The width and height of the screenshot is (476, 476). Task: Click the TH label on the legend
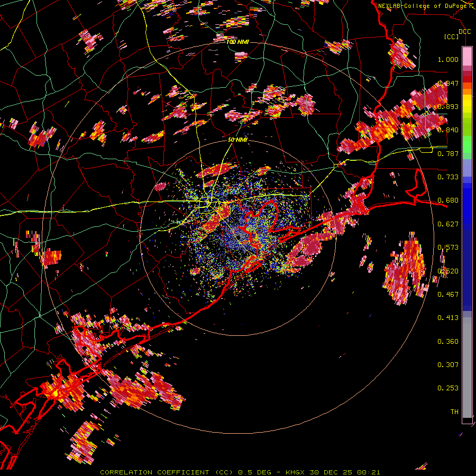tap(454, 412)
